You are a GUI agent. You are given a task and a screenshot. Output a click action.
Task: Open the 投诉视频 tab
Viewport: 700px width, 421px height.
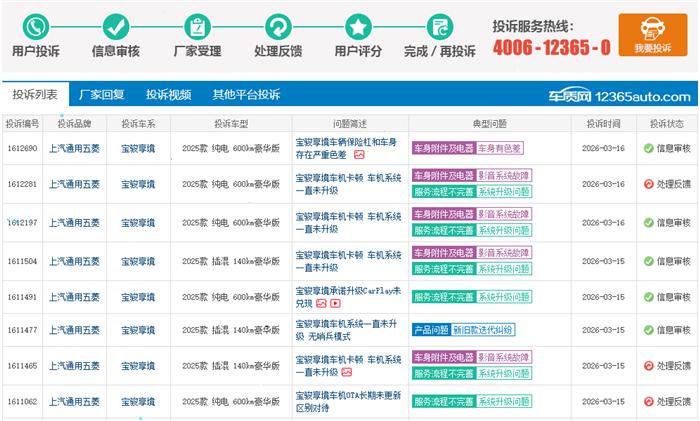coord(168,95)
